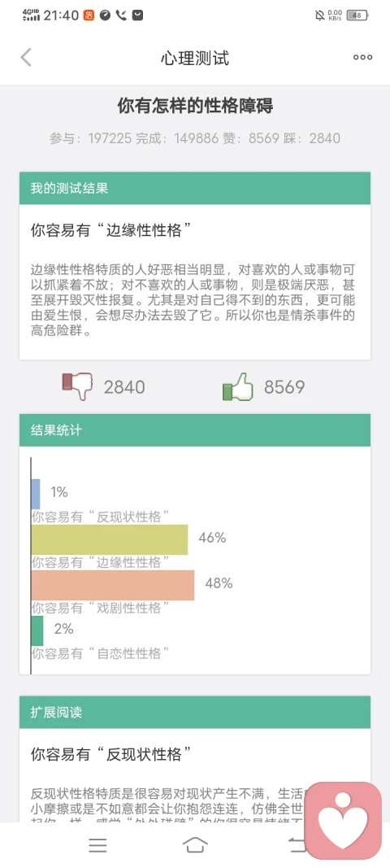Tap the thumbs-down dislike icon
Viewport: 390px width, 868px height.
click(77, 386)
